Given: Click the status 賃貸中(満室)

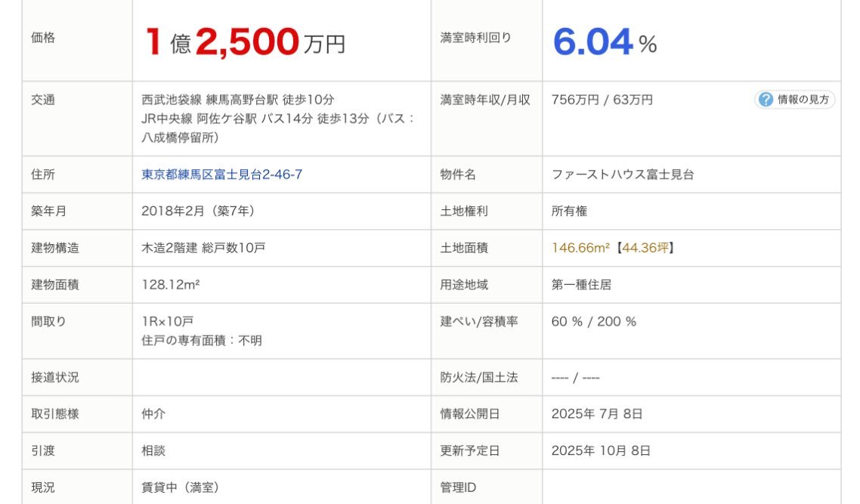Looking at the screenshot, I should 181,487.
